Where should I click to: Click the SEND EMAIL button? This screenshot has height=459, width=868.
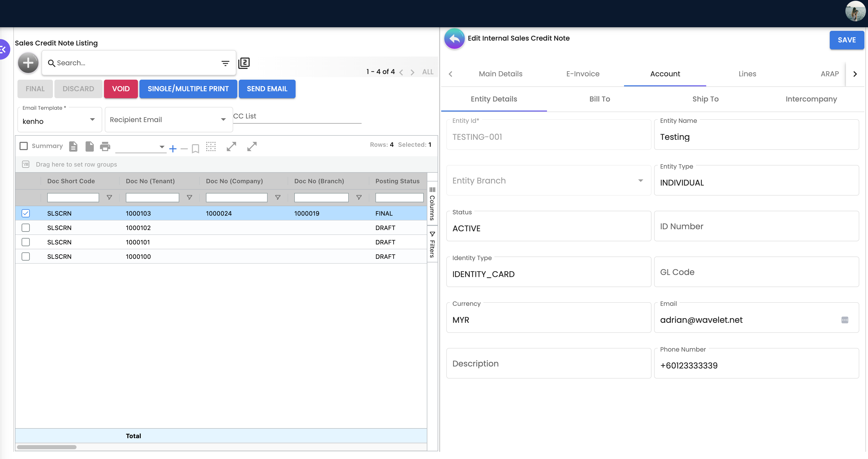click(x=267, y=89)
